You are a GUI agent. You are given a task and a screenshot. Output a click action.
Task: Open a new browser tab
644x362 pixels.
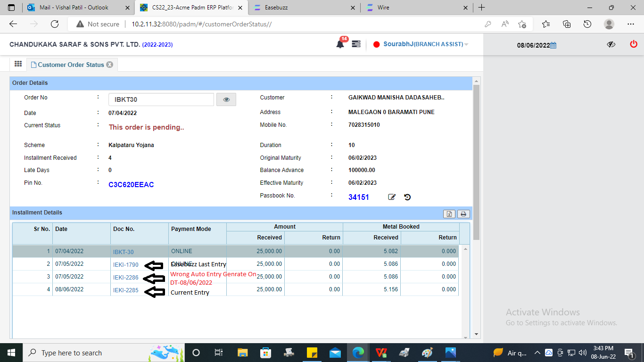click(481, 8)
